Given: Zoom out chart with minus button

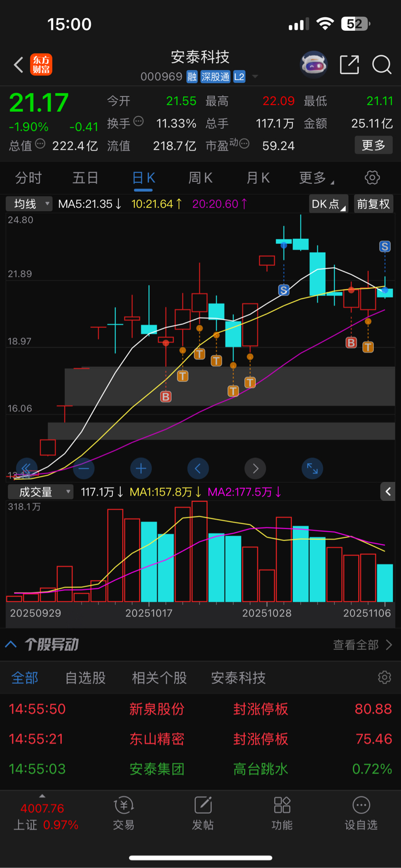Looking at the screenshot, I should click(84, 468).
